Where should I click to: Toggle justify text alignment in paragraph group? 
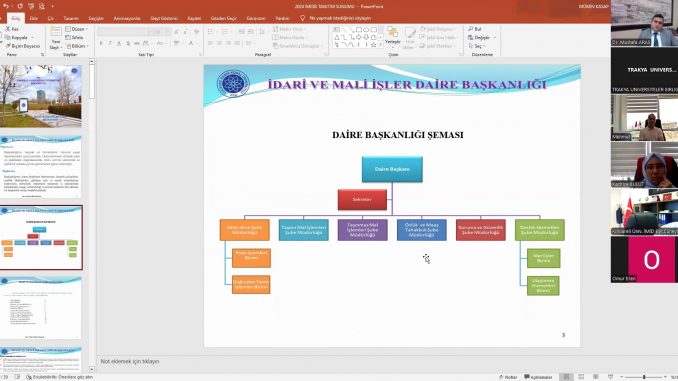point(237,43)
